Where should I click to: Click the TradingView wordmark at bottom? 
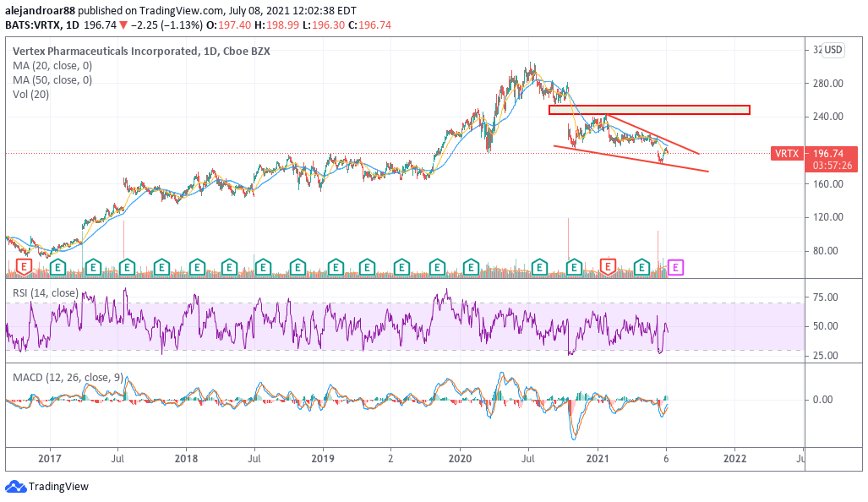click(58, 487)
